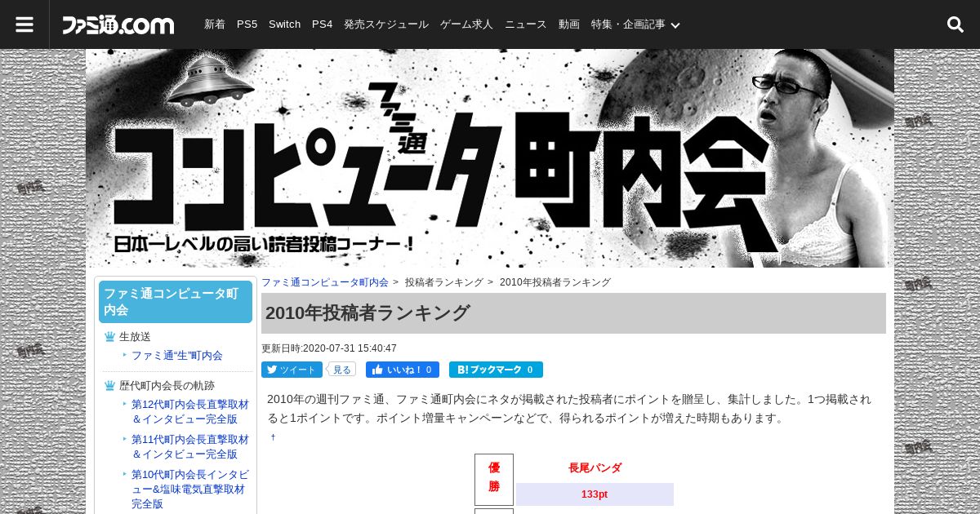Go to the Switch section
Image resolution: width=980 pixels, height=514 pixels.
(x=284, y=24)
